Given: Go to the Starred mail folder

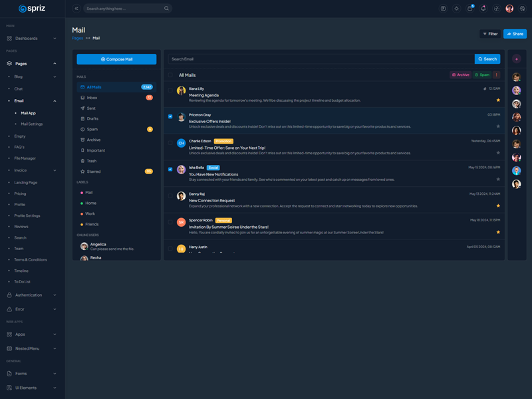Looking at the screenshot, I should tap(93, 172).
